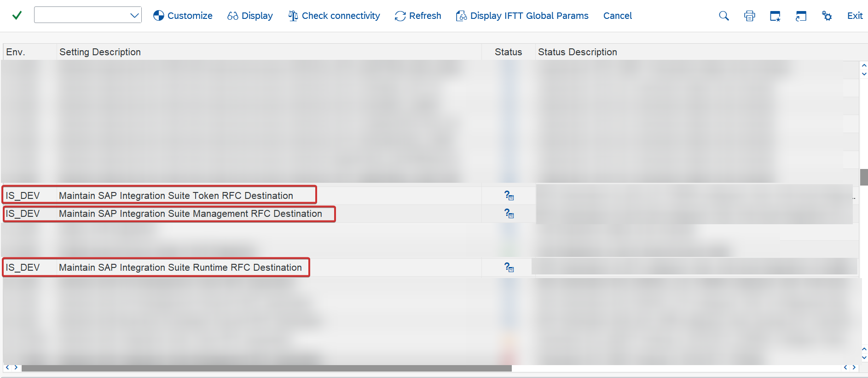Image resolution: width=868 pixels, height=378 pixels.
Task: Click the search magnifier icon
Action: [724, 16]
